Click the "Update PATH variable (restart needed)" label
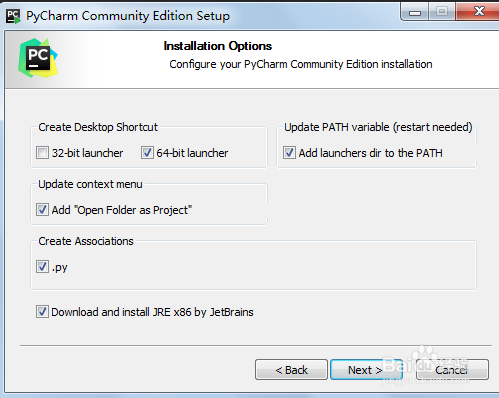 click(378, 127)
